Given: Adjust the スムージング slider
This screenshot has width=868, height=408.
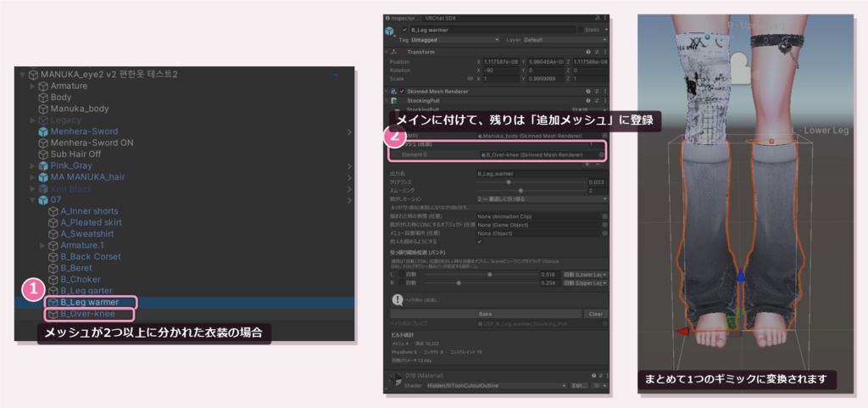Looking at the screenshot, I should [531, 191].
